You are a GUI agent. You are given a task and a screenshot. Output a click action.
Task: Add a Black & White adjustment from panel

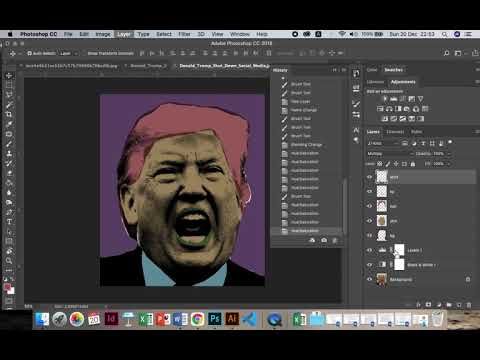[398, 109]
